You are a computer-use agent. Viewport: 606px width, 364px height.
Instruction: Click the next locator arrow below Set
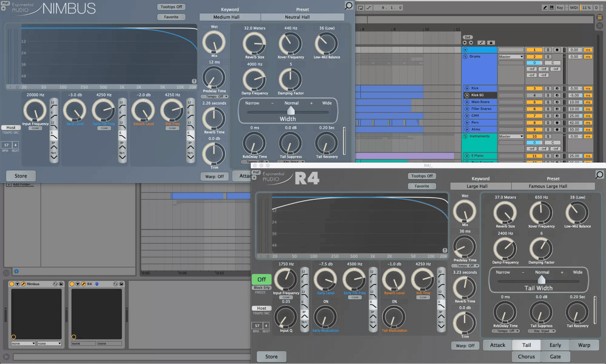tap(471, 43)
